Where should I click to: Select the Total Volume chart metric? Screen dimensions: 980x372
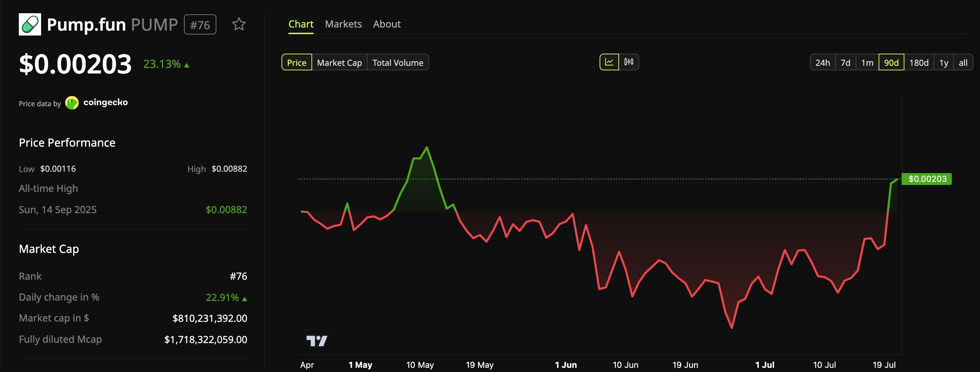(x=398, y=62)
